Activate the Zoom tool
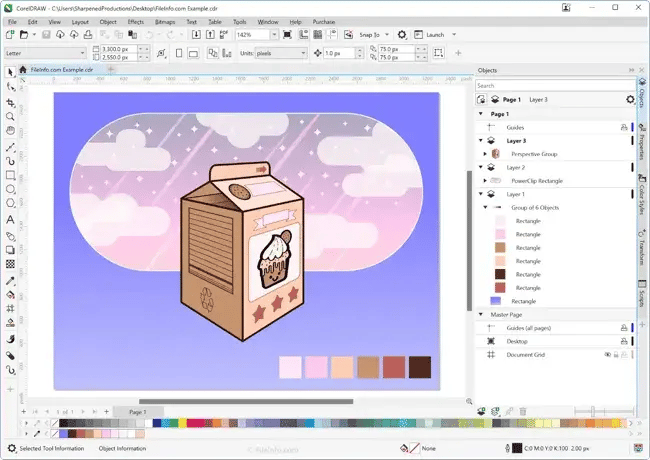 pyautogui.click(x=10, y=116)
